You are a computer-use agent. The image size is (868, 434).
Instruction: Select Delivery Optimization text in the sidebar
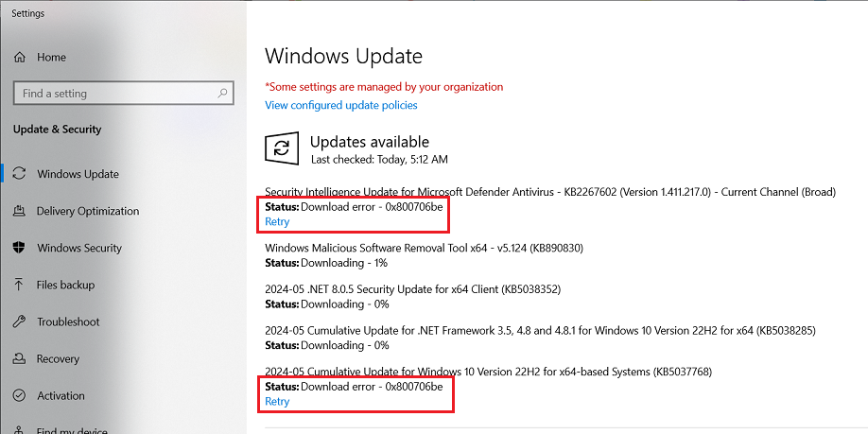[x=88, y=211]
